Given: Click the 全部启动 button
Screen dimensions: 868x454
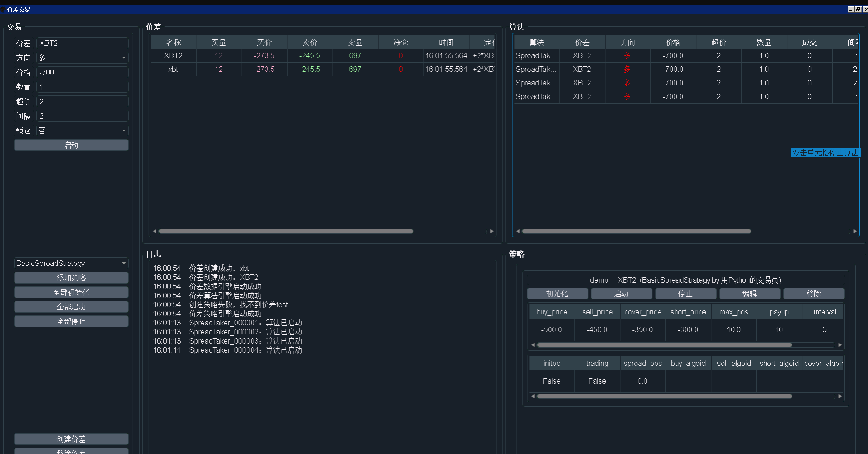Looking at the screenshot, I should click(x=71, y=307).
